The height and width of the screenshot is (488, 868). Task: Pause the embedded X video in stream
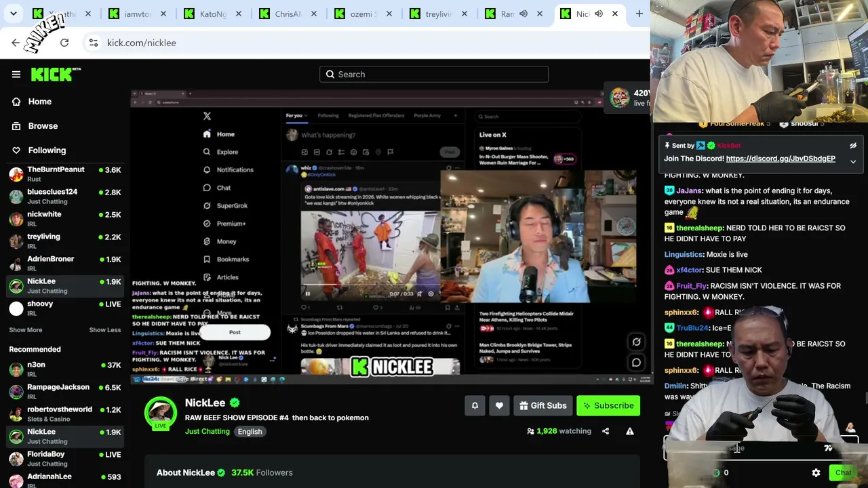[x=307, y=293]
